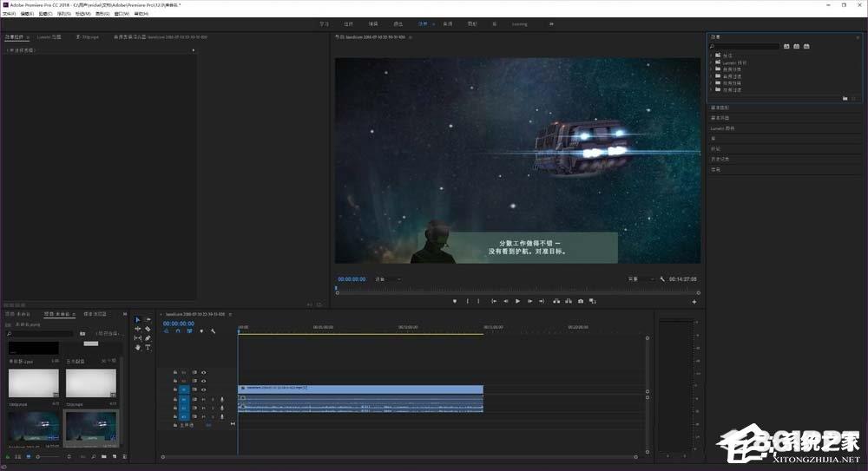Image resolution: width=868 pixels, height=471 pixels.
Task: Open comparison view button in Program Monitor
Action: [x=592, y=301]
